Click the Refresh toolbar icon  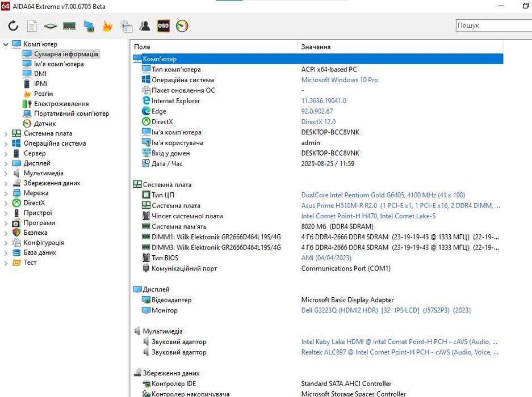point(13,26)
